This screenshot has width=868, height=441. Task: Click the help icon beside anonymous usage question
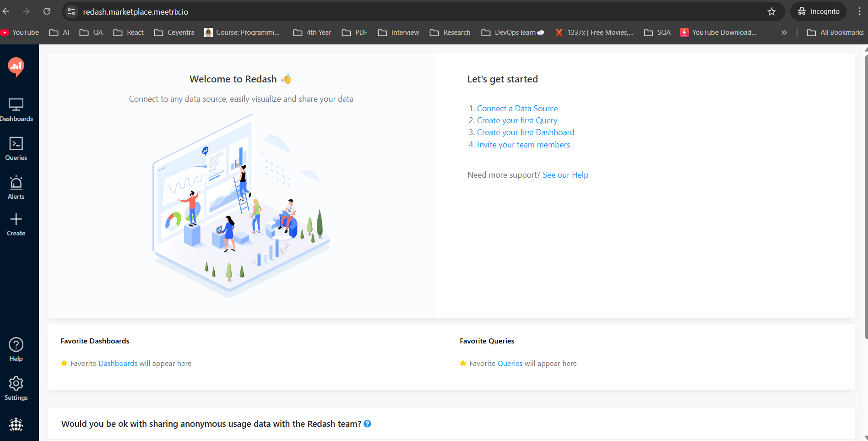[367, 424]
